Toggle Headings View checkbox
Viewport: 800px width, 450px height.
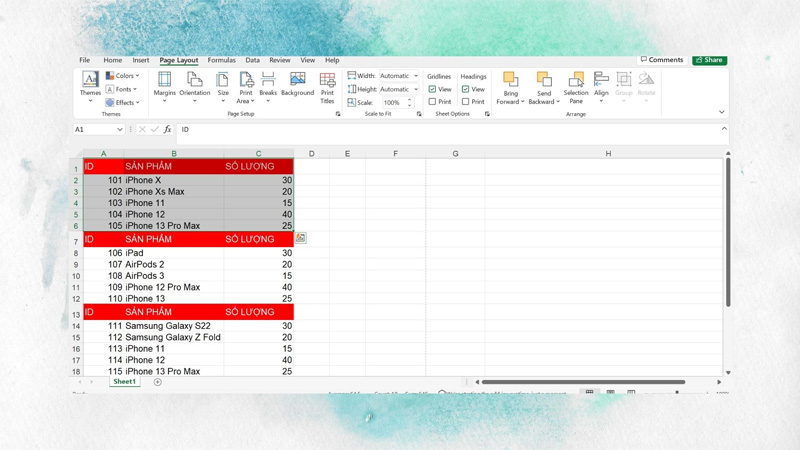[465, 89]
